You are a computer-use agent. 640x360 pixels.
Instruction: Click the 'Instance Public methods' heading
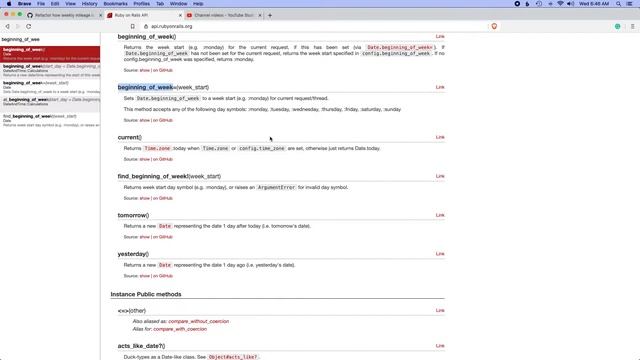click(x=146, y=294)
